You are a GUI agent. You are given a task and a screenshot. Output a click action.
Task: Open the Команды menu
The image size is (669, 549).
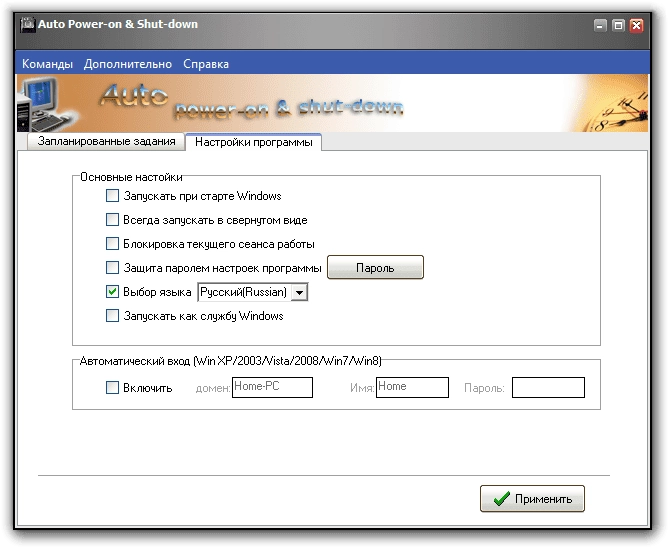pos(47,64)
